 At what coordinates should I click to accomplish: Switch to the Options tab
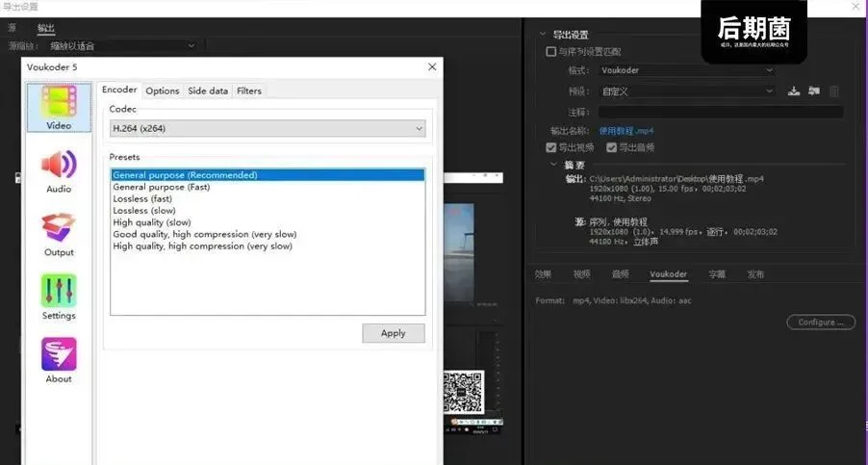163,90
